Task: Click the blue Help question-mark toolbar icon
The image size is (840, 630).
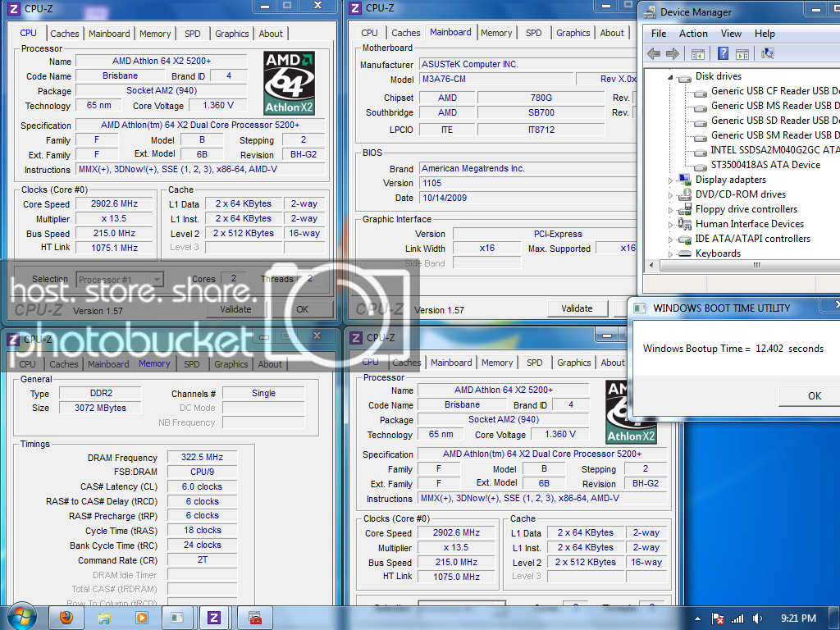Action: point(723,53)
